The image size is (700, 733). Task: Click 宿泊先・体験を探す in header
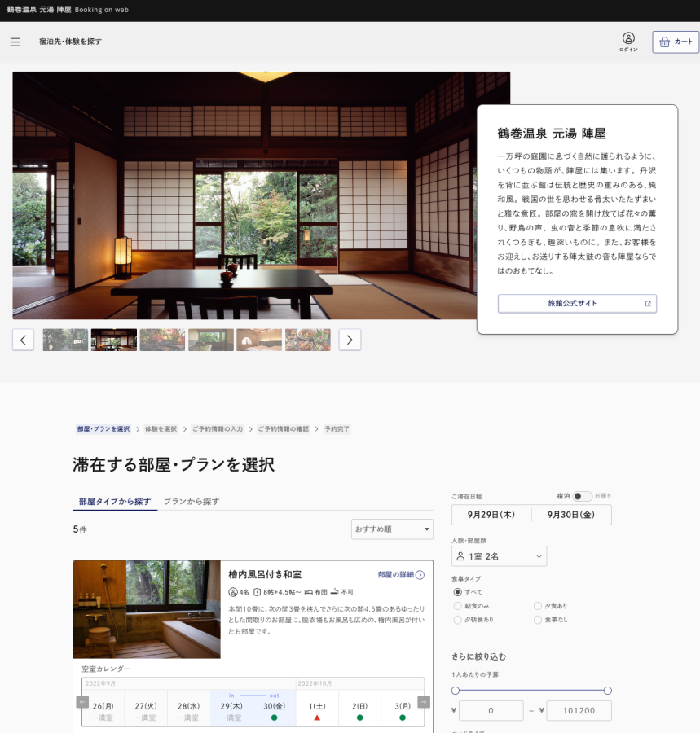click(70, 42)
